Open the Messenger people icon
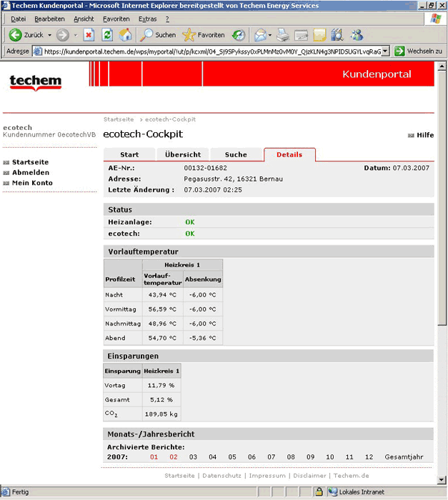Image resolution: width=448 pixels, height=500 pixels. coord(357,35)
